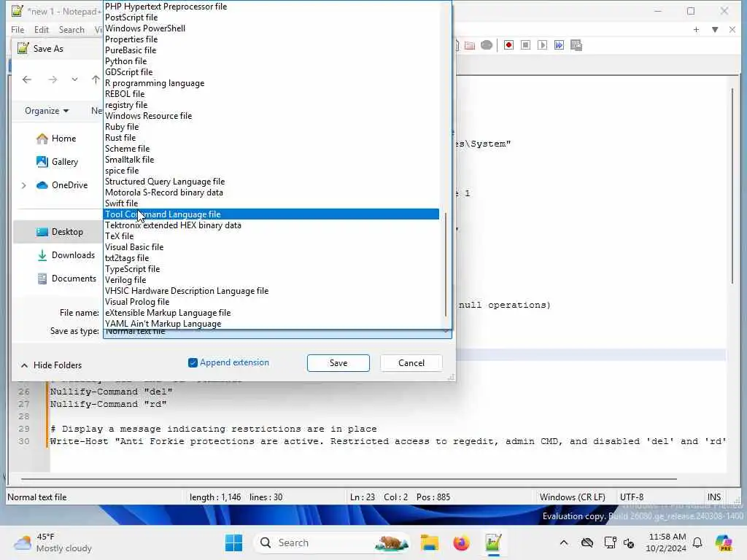Open Downloads folder in sidebar
The image size is (747, 560).
click(x=66, y=255)
